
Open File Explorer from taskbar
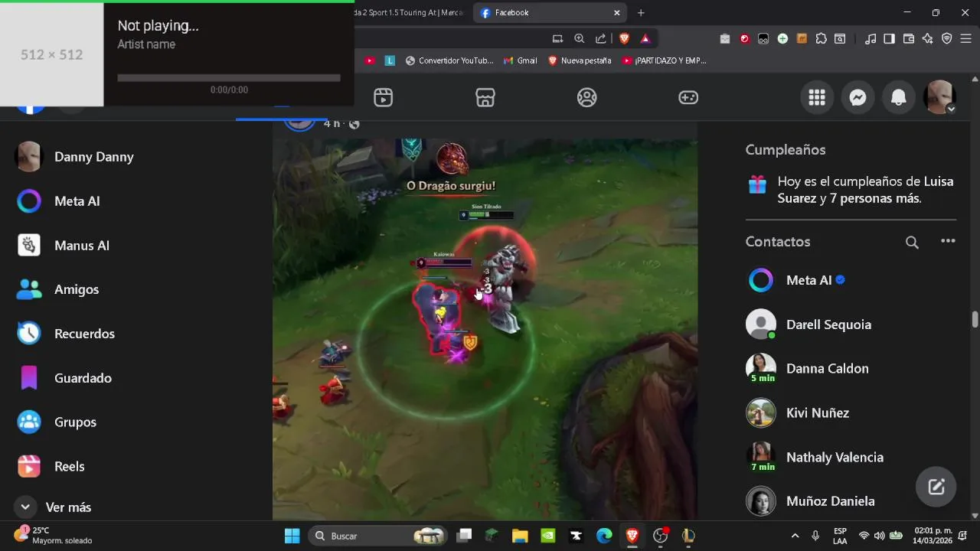520,536
